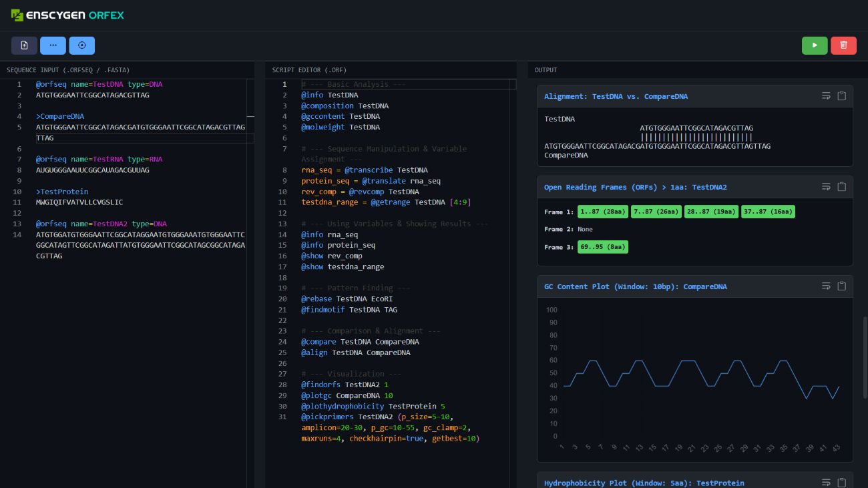Click the upload file button
This screenshot has height=488, width=868.
pos(24,45)
